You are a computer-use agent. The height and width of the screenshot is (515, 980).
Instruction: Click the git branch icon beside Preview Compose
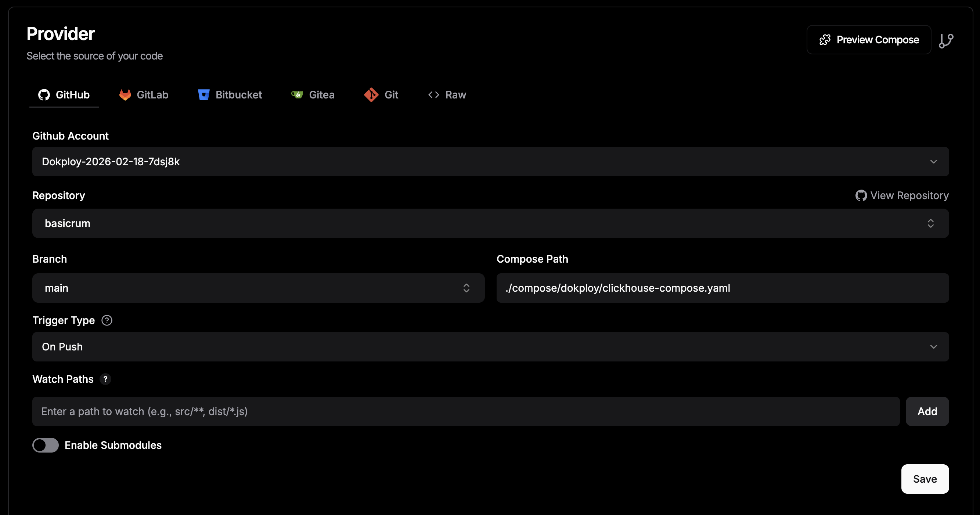tap(946, 41)
